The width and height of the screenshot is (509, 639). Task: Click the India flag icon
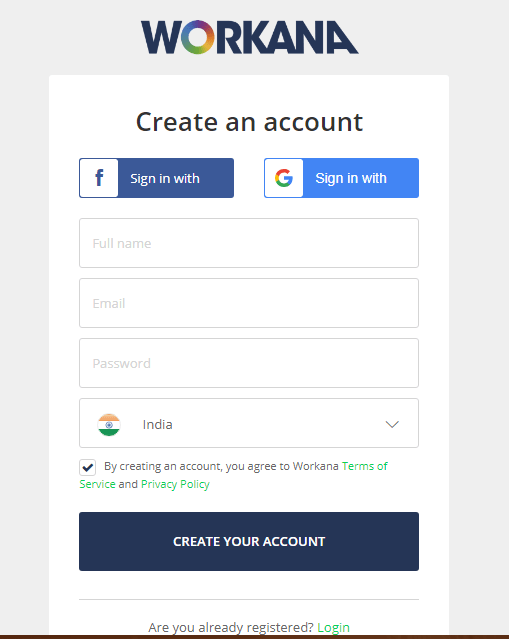point(109,425)
